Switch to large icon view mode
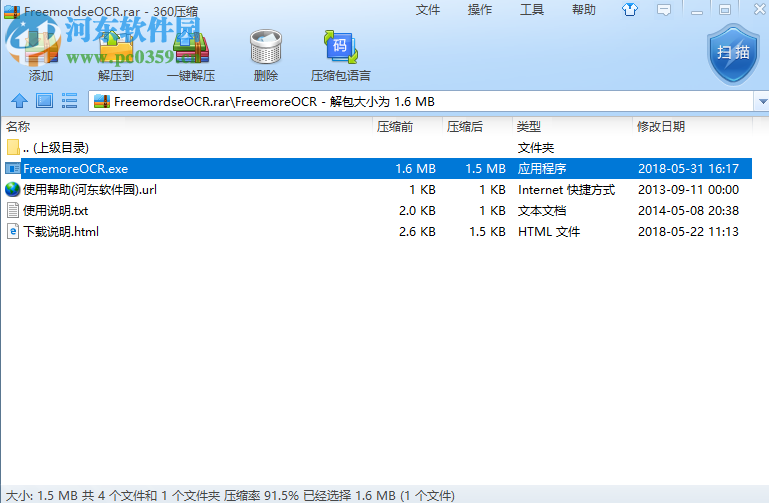This screenshot has height=503, width=769. pos(44,101)
